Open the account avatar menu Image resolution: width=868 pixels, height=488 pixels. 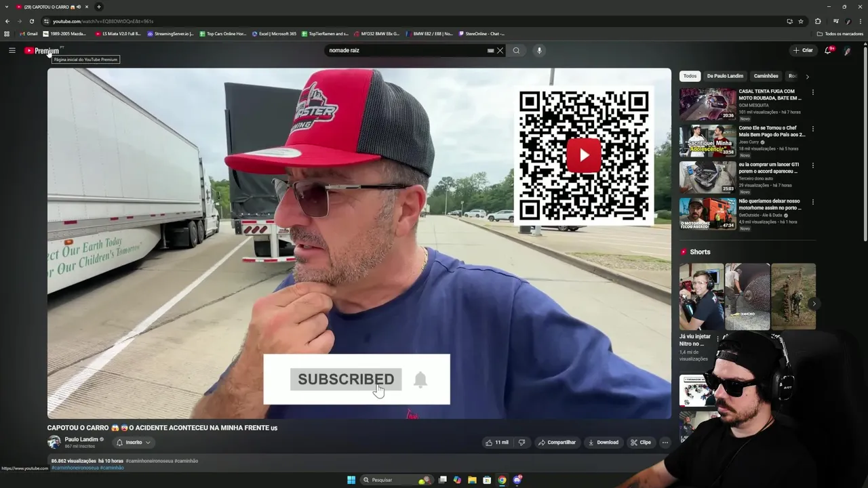point(848,50)
